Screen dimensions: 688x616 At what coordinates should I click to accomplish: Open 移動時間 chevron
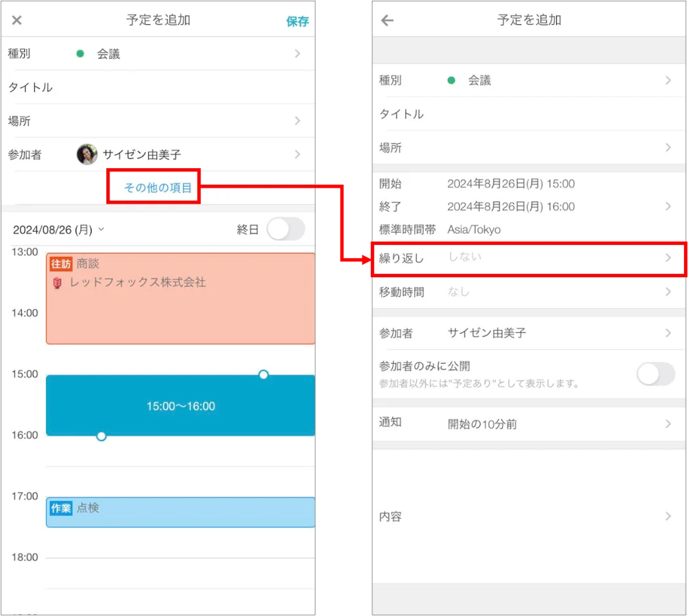[668, 292]
